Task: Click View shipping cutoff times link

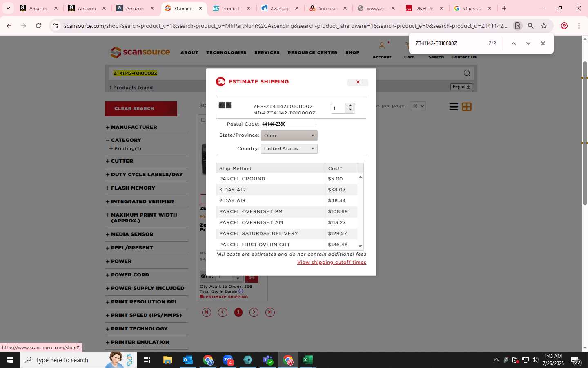Action: 332,262
